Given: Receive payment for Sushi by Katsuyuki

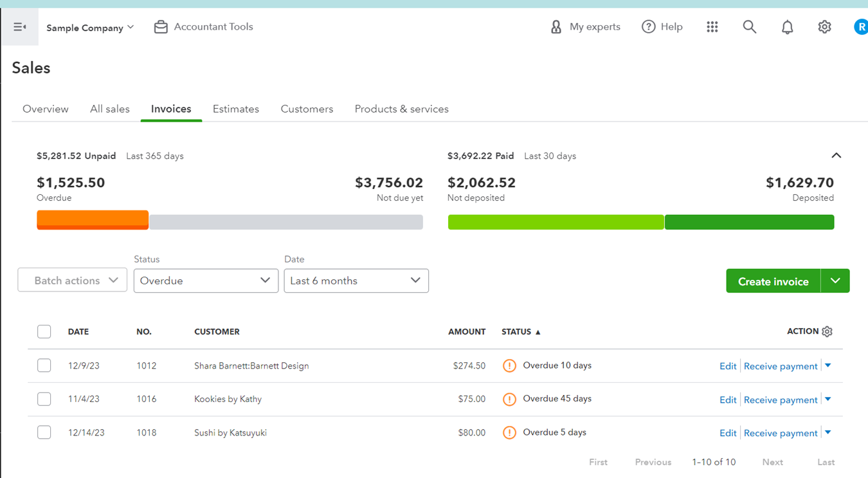Looking at the screenshot, I should [x=781, y=433].
